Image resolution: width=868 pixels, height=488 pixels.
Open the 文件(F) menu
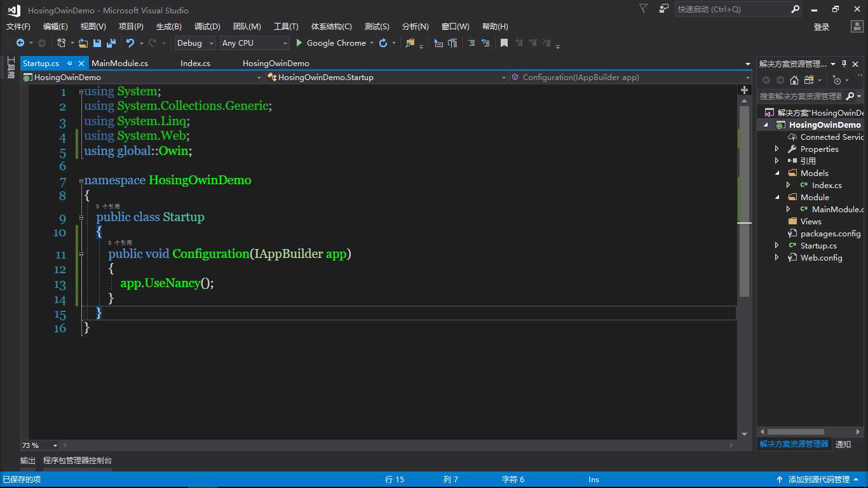18,27
